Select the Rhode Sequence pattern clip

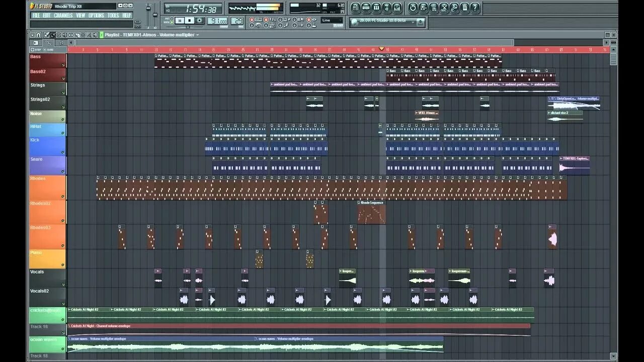coord(372,213)
